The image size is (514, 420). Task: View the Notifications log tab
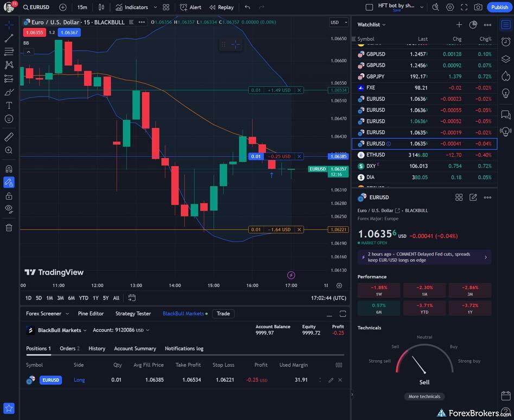click(184, 348)
